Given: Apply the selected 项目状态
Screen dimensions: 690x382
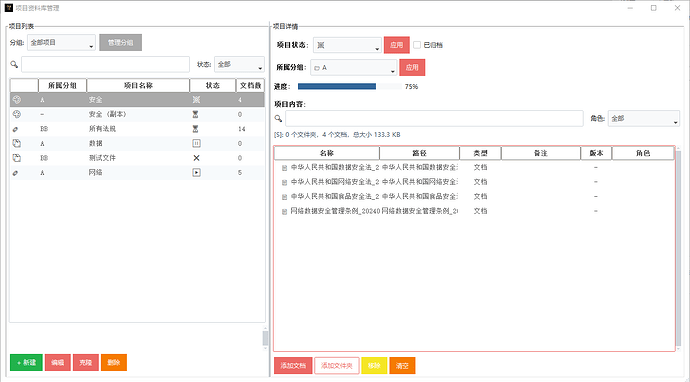Looking at the screenshot, I should coord(396,45).
